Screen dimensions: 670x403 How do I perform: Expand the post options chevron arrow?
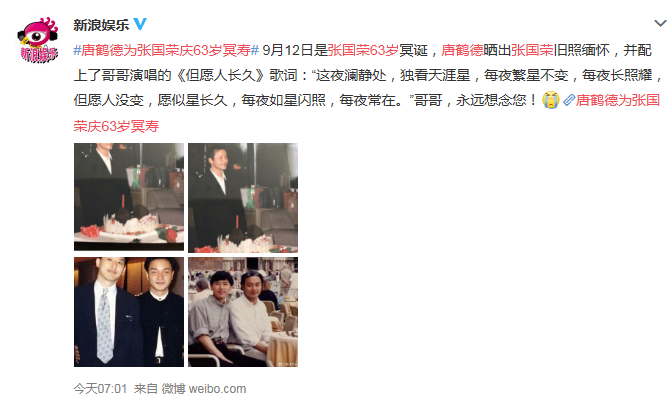coord(660,23)
